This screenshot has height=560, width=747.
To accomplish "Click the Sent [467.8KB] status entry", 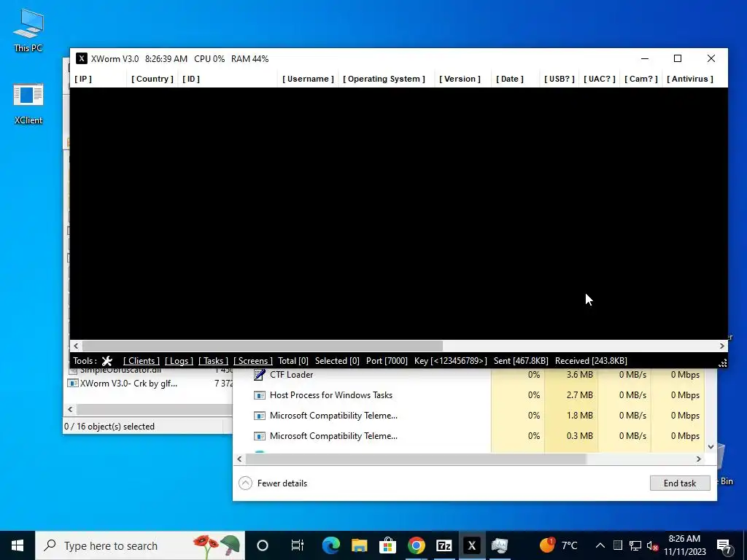I will point(521,361).
